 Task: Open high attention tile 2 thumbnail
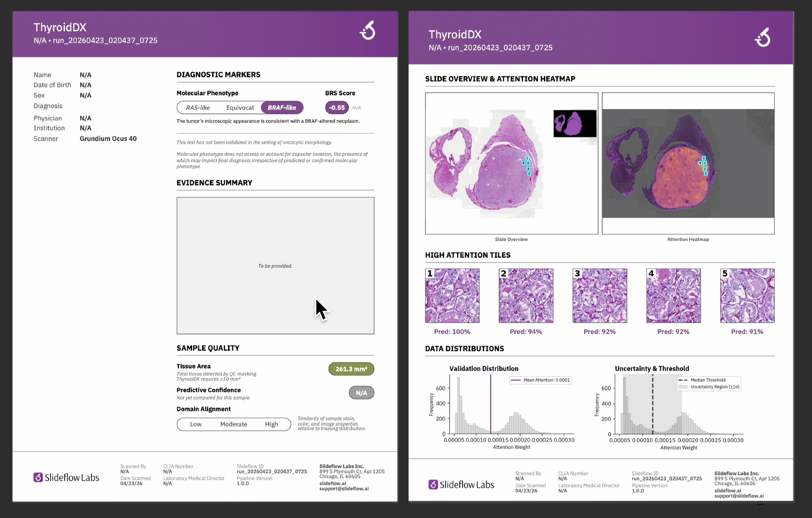point(526,296)
